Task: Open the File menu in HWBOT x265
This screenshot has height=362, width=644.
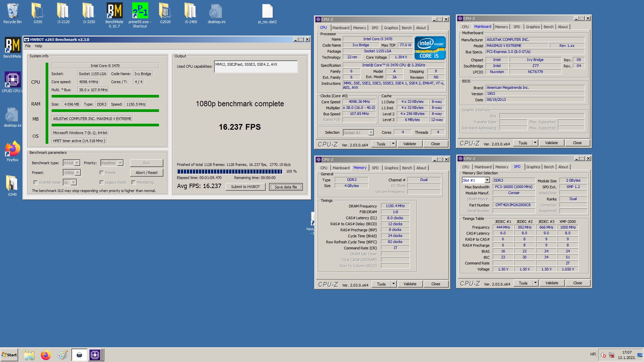Action: (x=28, y=46)
